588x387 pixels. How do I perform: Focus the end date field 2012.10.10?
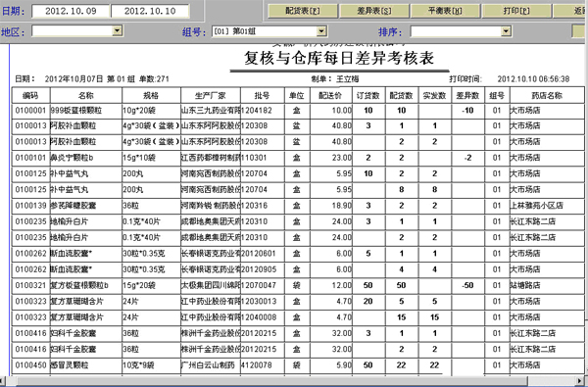[150, 11]
